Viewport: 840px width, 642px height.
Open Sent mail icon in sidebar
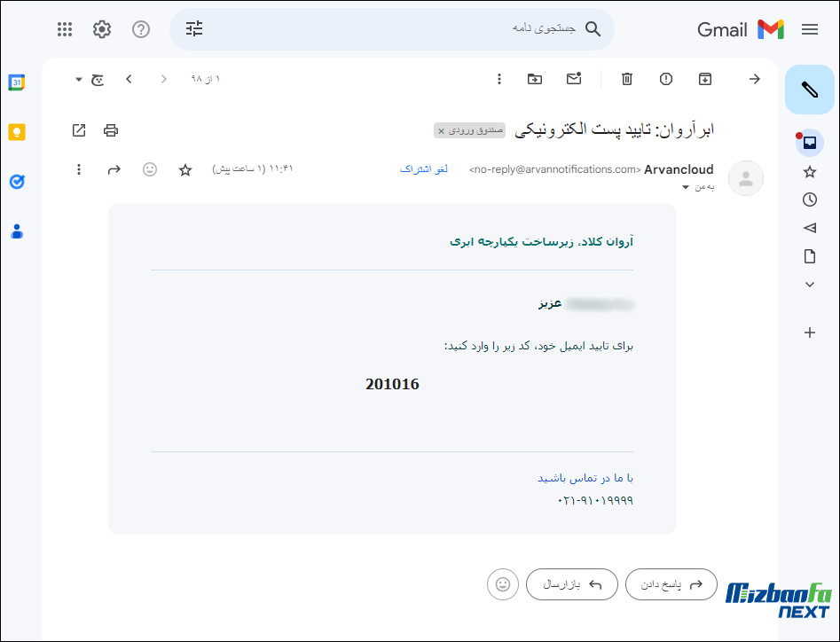tap(810, 228)
